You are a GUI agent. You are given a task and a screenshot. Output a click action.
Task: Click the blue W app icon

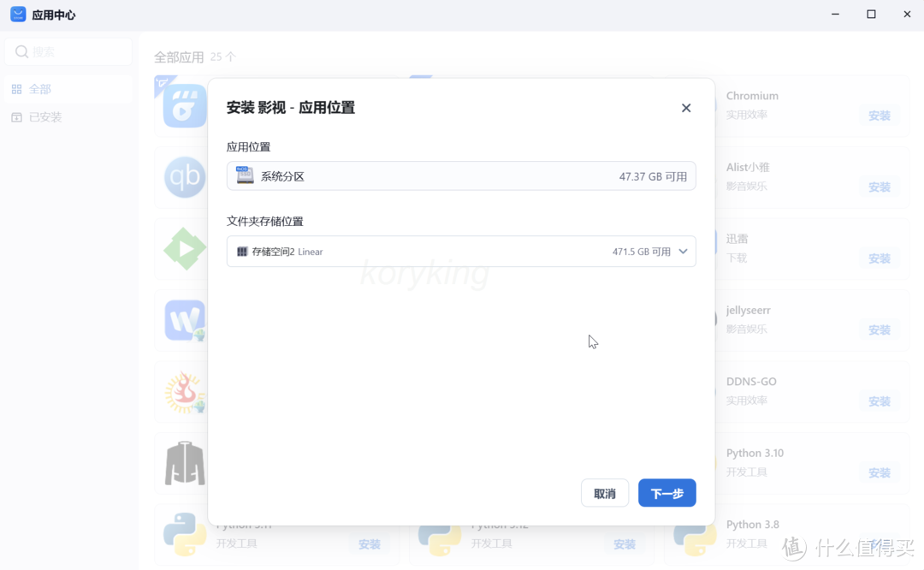tap(184, 319)
